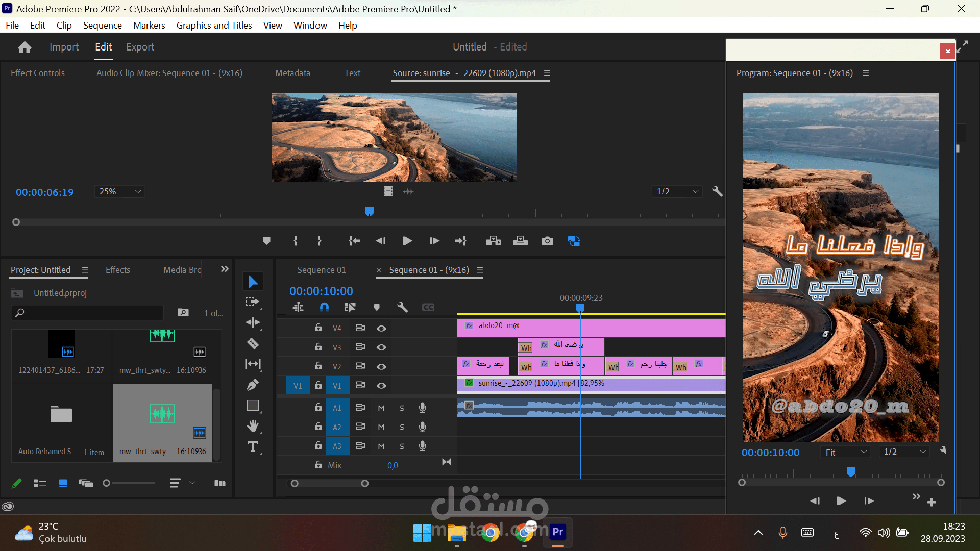Select the Selection (arrow) tool

coord(253,282)
